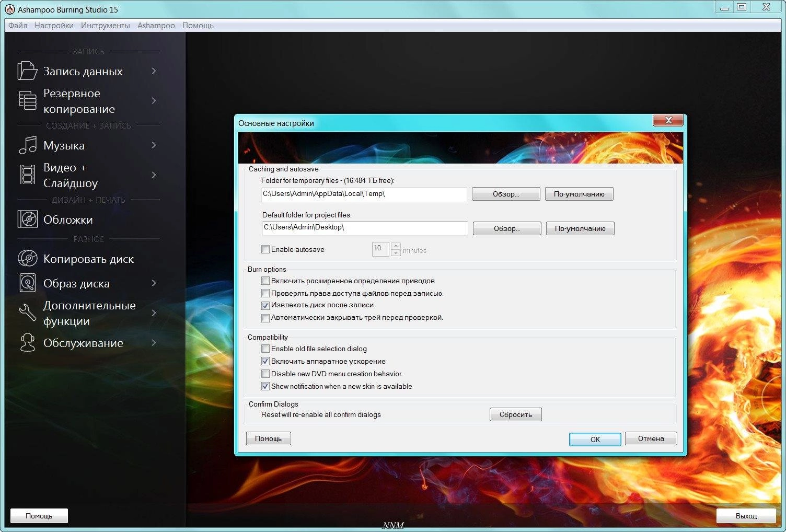Uncheck Включить аппаратное ускорение

[x=265, y=361]
